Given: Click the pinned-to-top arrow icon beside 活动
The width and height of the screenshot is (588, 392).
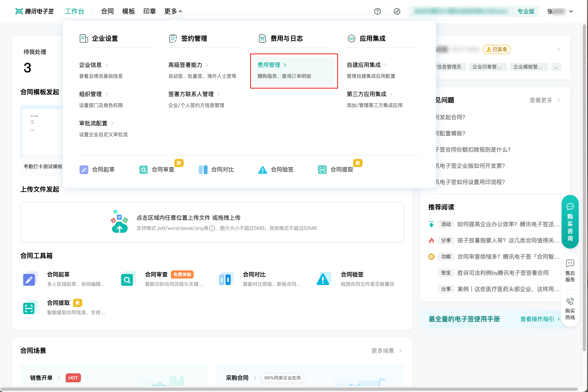Looking at the screenshot, I should pos(431,224).
